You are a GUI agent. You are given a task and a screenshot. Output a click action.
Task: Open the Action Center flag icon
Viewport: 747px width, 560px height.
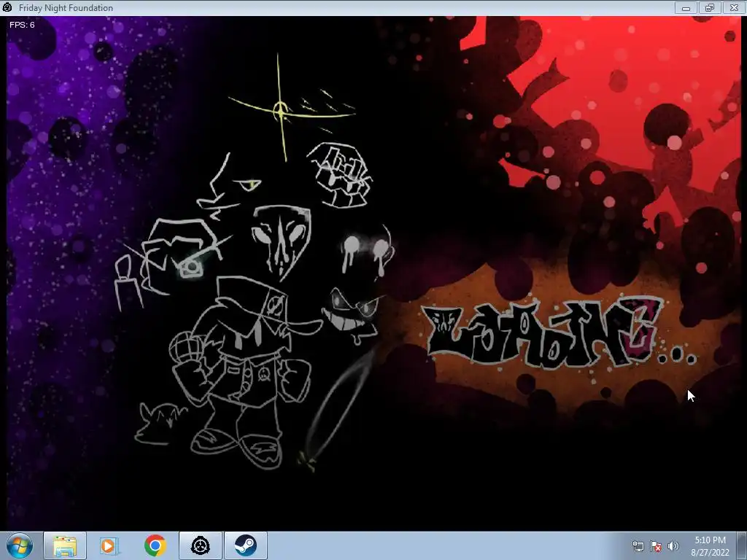tap(656, 546)
